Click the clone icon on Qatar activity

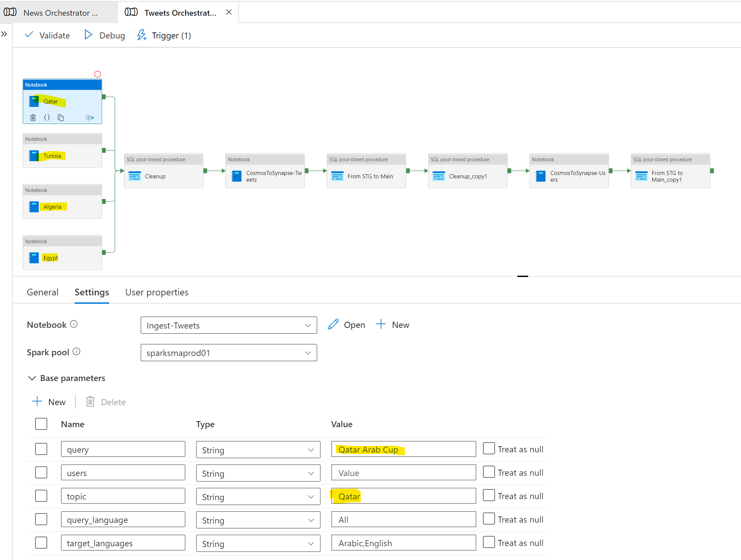point(61,117)
